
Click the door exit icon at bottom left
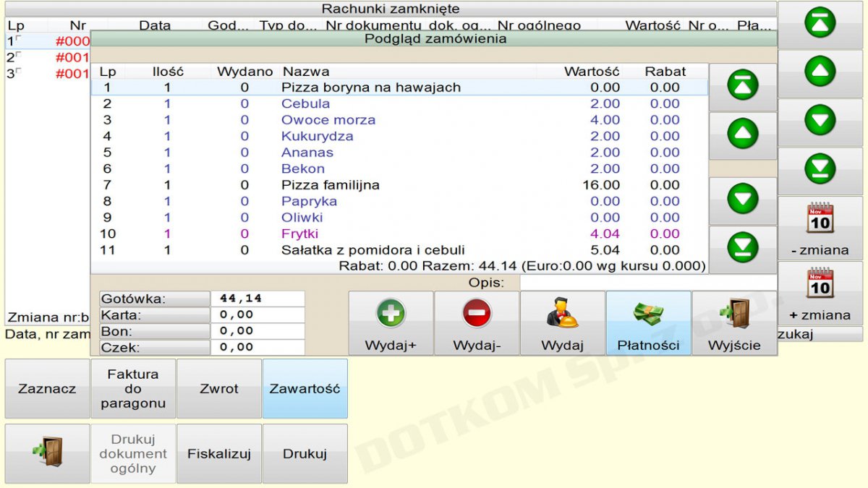point(47,452)
